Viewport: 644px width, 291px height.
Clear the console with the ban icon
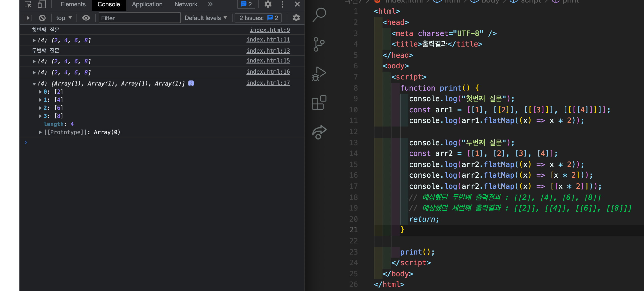42,18
